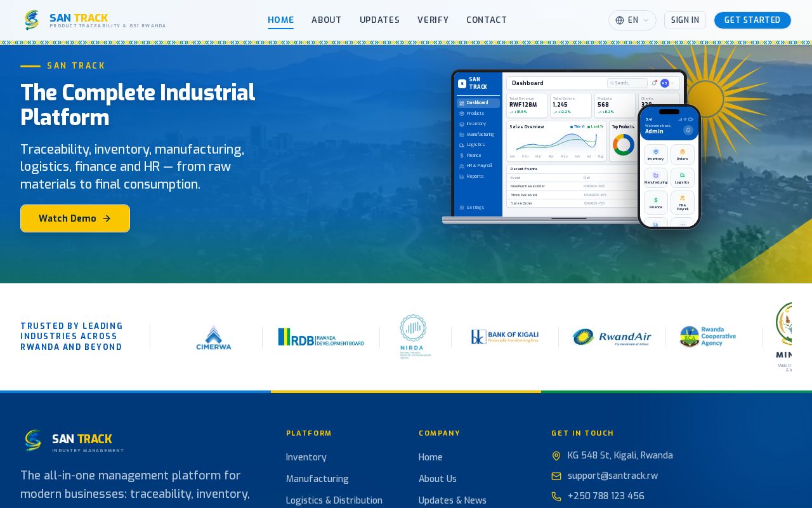Click the GET IN TOUCH footer heading
The width and height of the screenshot is (812, 508).
582,433
